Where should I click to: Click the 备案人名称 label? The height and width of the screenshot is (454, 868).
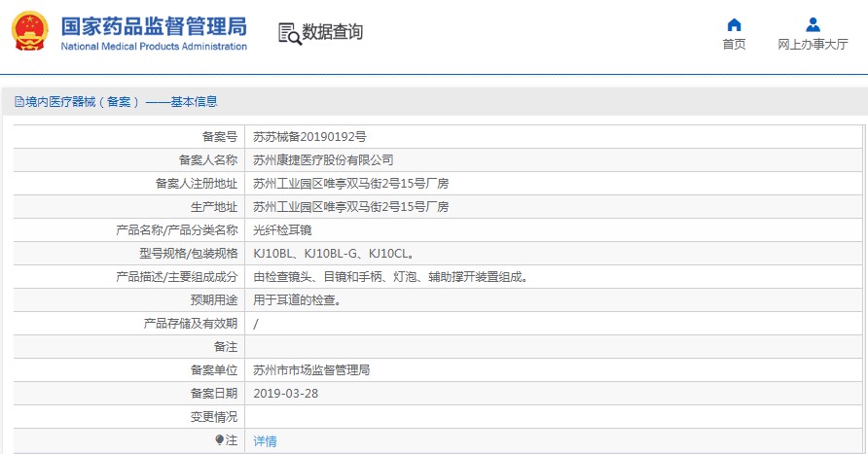pos(208,159)
